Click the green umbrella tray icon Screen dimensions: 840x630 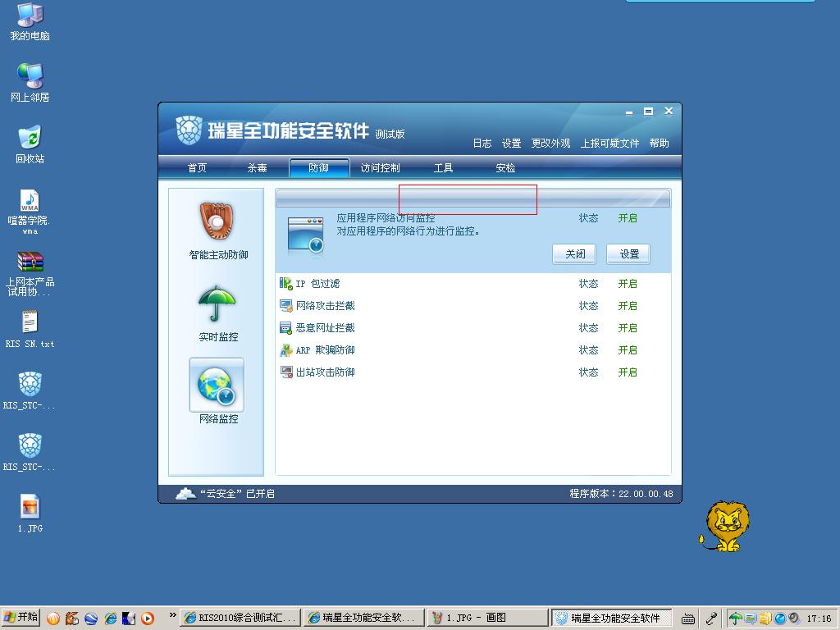pos(736,619)
